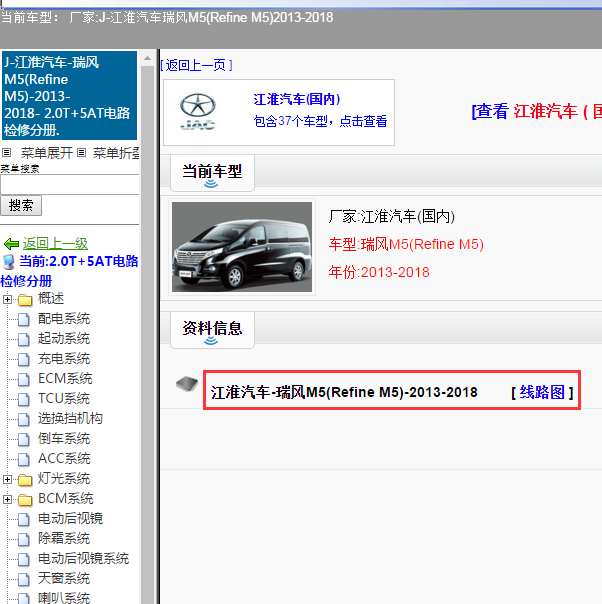602x604 pixels.
Task: Click the 厂家:江淮汽车(国内) text
Action: (x=391, y=216)
